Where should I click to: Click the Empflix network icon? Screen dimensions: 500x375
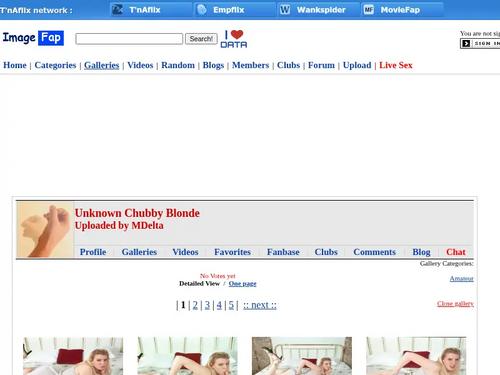[202, 10]
